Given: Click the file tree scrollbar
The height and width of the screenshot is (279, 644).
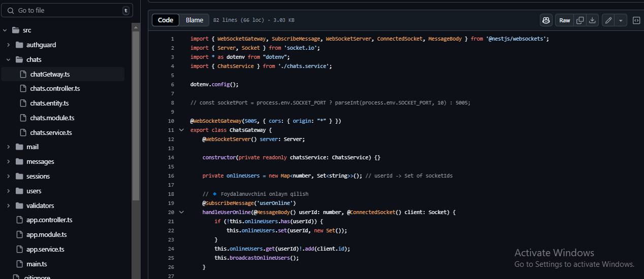Looking at the screenshot, I should (x=136, y=112).
